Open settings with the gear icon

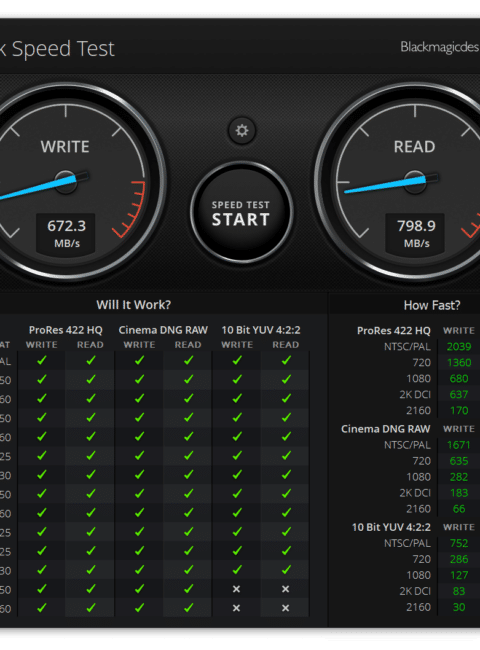pos(242,131)
